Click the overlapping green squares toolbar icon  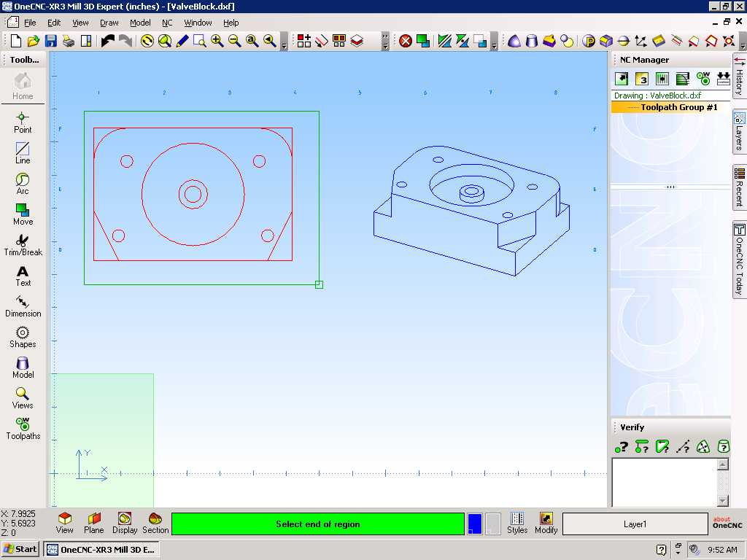point(422,41)
